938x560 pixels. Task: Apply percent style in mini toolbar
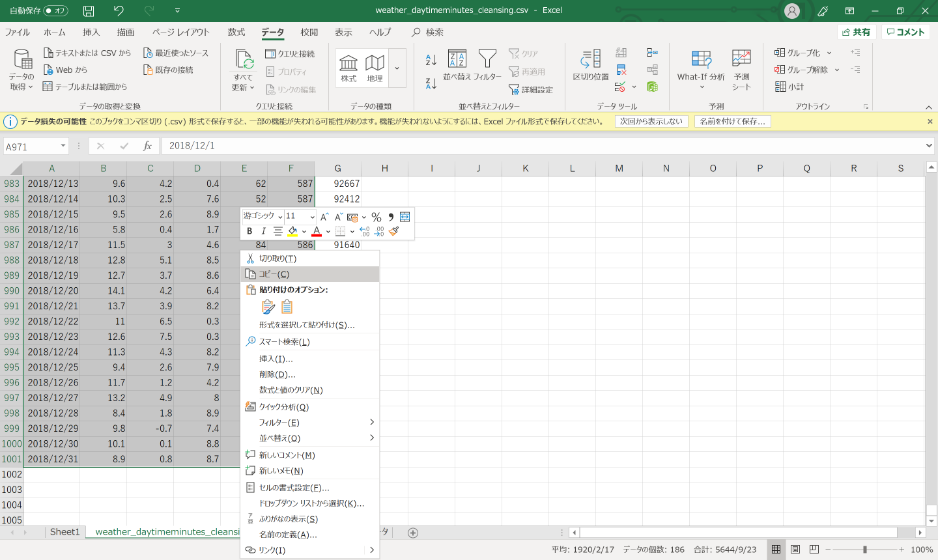coord(377,217)
